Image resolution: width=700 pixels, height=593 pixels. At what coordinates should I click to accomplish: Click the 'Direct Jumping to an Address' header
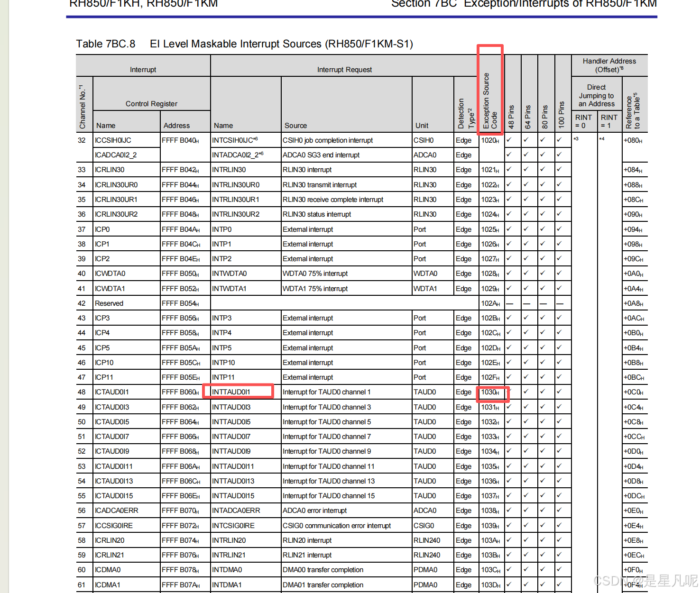coord(597,96)
